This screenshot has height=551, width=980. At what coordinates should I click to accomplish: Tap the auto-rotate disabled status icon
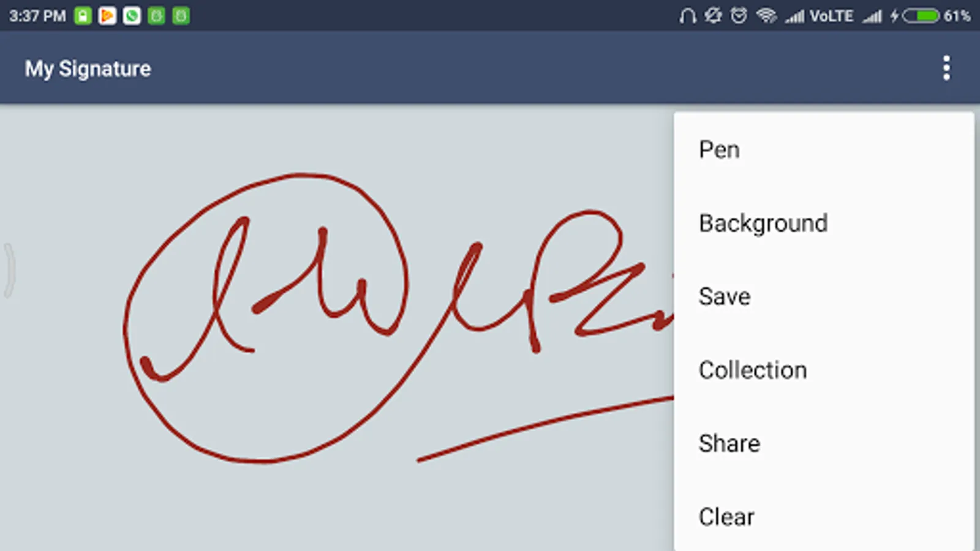tap(713, 16)
